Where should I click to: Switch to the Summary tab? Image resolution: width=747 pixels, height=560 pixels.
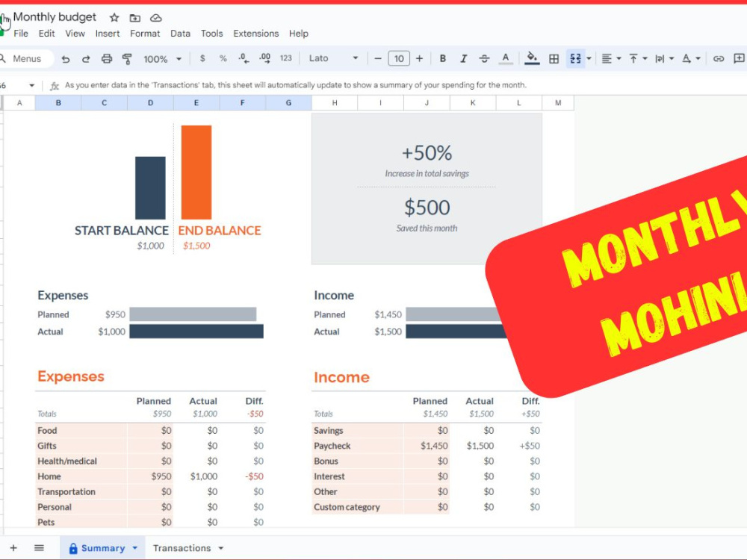click(x=102, y=548)
